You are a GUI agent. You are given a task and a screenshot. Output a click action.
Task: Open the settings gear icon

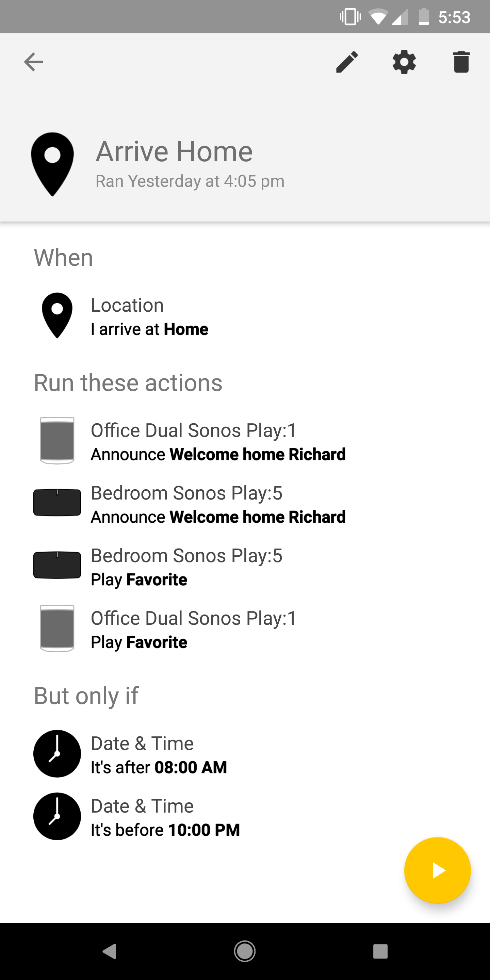(404, 62)
